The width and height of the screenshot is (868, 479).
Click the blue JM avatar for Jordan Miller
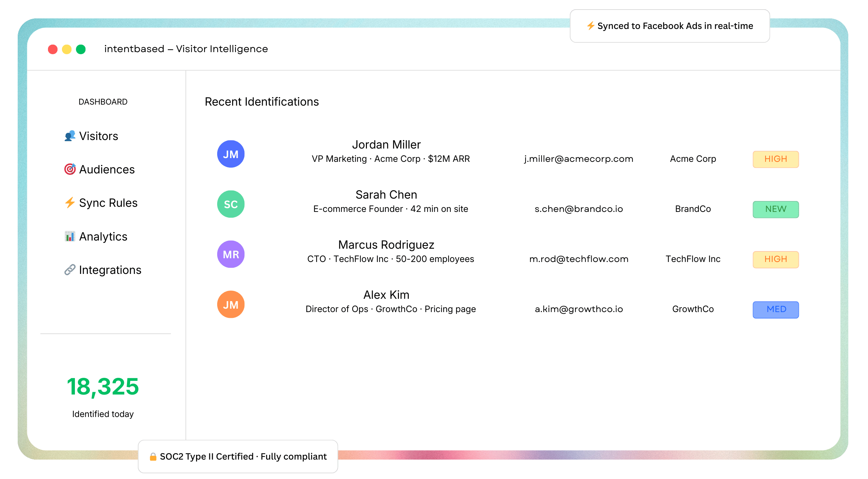(231, 154)
